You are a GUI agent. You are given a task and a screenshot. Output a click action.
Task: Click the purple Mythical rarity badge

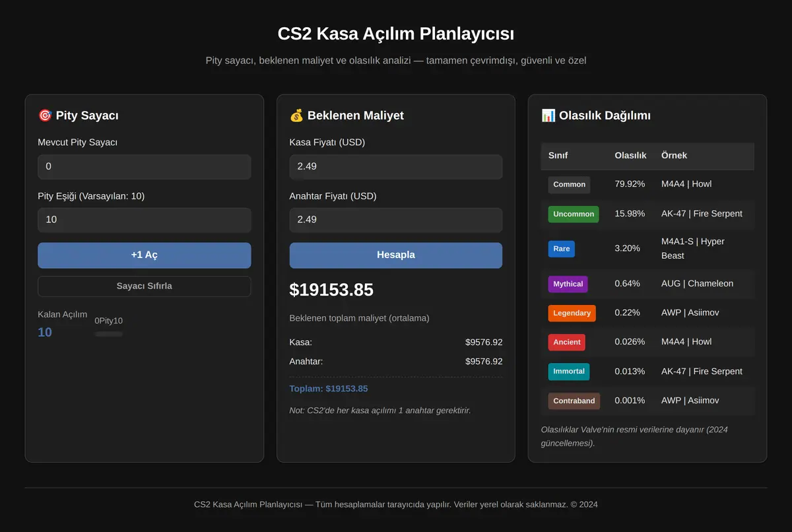(x=568, y=284)
